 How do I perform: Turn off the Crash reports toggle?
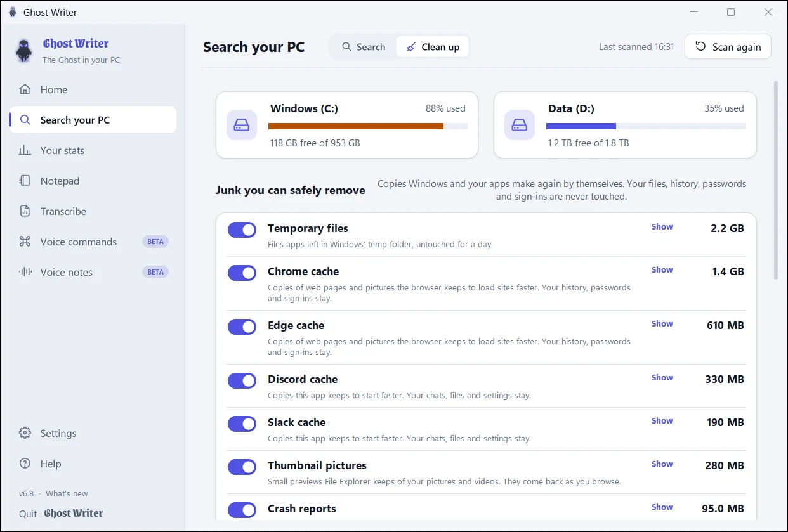coord(242,510)
